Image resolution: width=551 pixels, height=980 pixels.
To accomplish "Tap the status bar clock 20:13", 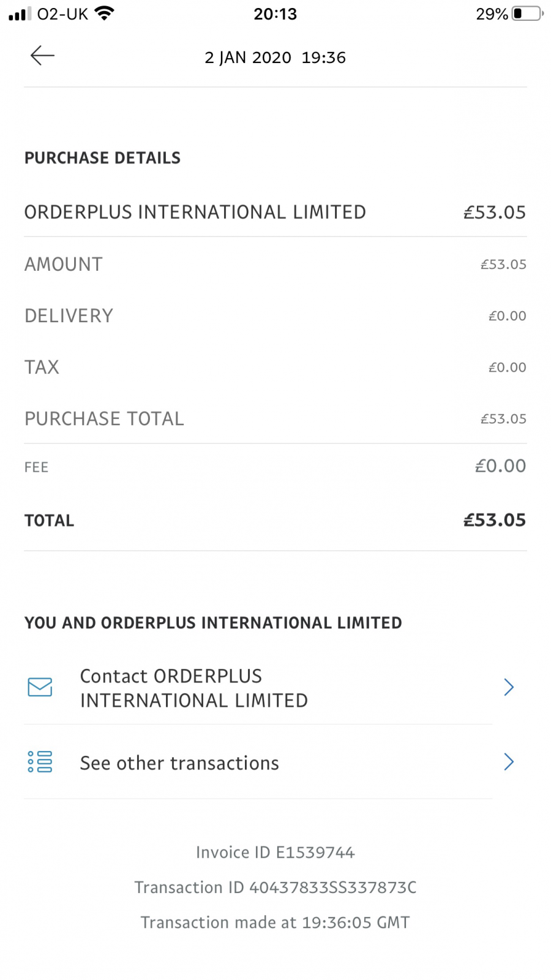I will click(x=275, y=13).
